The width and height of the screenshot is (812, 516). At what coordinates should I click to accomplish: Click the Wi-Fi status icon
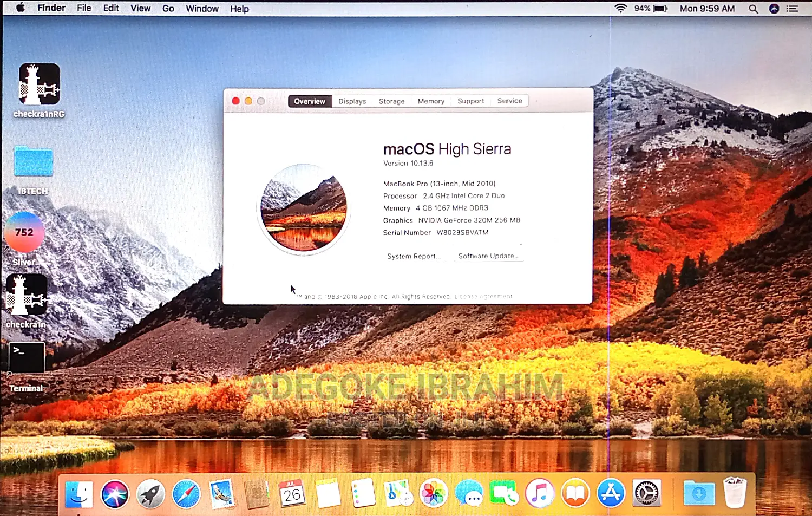tap(620, 9)
